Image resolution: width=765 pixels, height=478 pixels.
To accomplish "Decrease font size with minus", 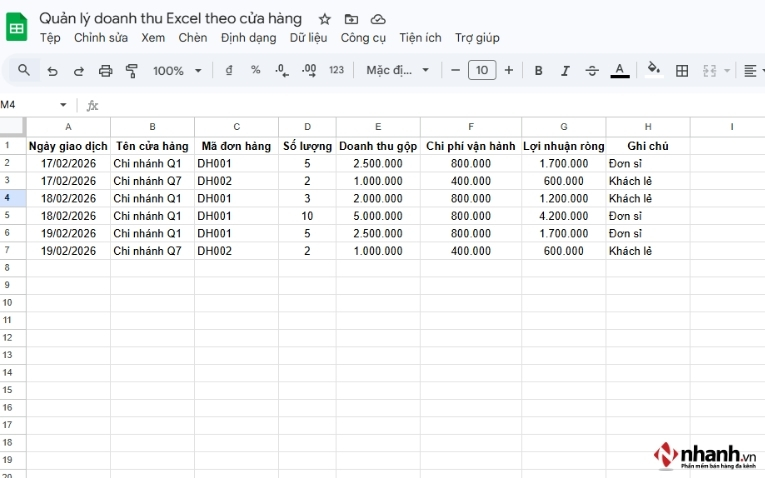I will [x=455, y=70].
